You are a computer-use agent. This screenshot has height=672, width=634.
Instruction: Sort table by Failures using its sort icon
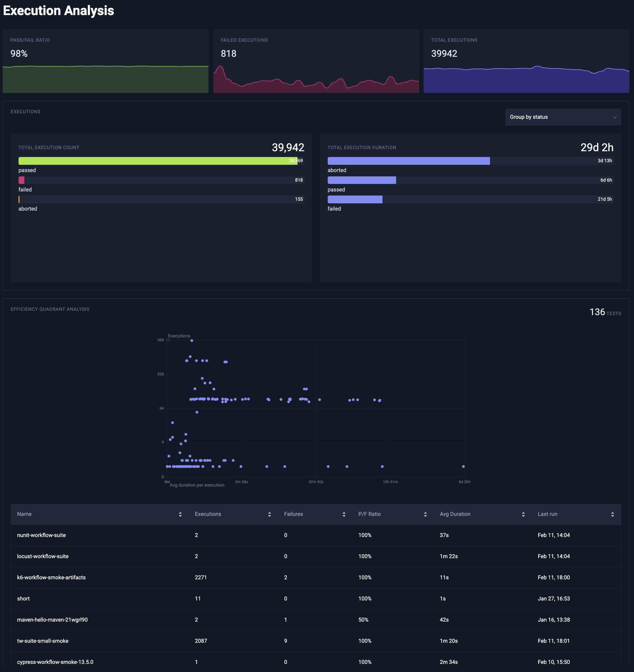tap(345, 514)
